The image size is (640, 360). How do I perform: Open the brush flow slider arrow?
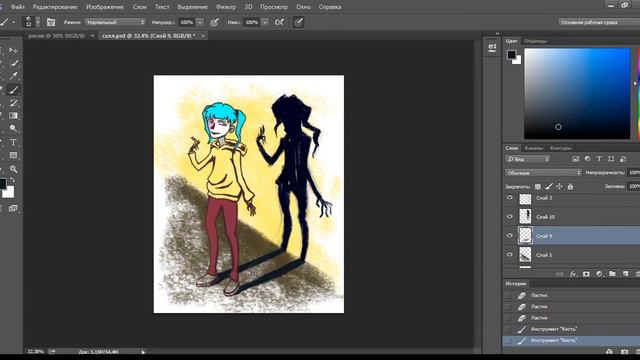tap(265, 22)
